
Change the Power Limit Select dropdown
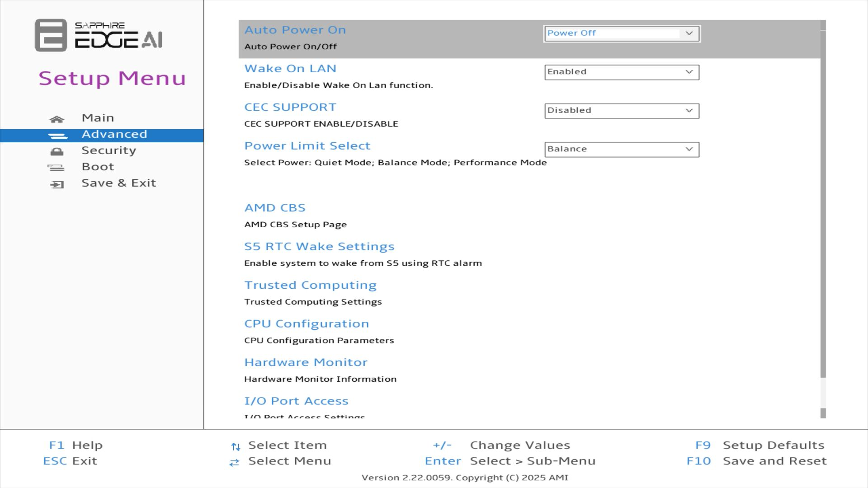pos(622,150)
